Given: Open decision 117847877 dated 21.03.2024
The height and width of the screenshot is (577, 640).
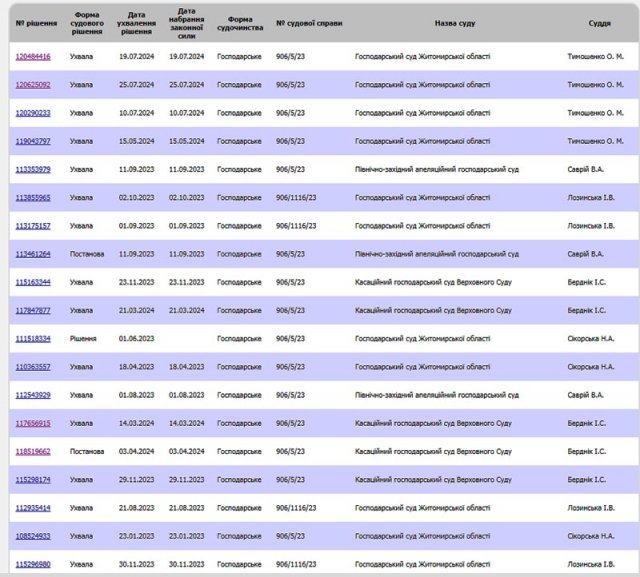Looking at the screenshot, I should [33, 311].
